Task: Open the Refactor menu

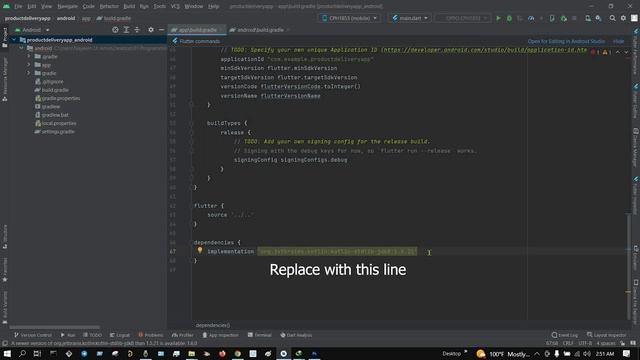Action: 109,7
